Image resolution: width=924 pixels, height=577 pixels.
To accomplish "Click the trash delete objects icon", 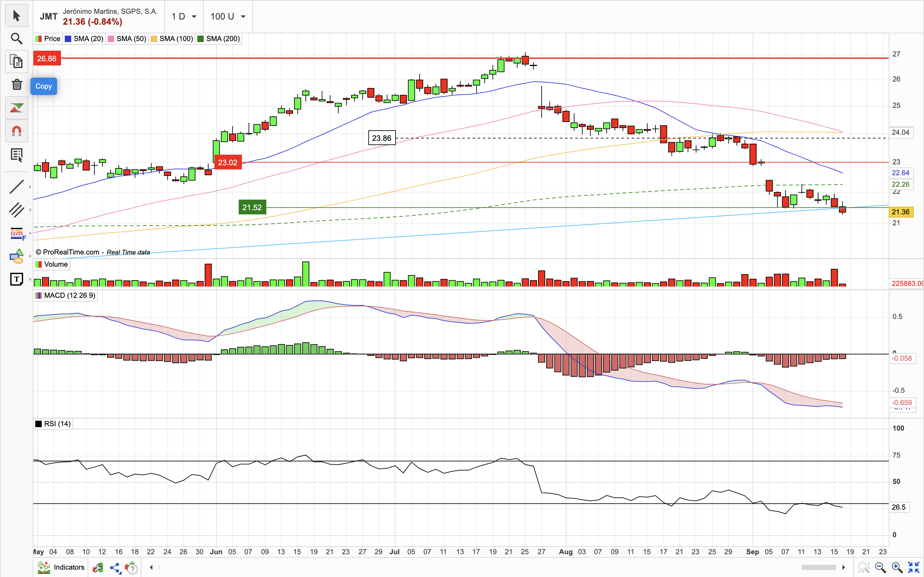I will click(x=16, y=84).
